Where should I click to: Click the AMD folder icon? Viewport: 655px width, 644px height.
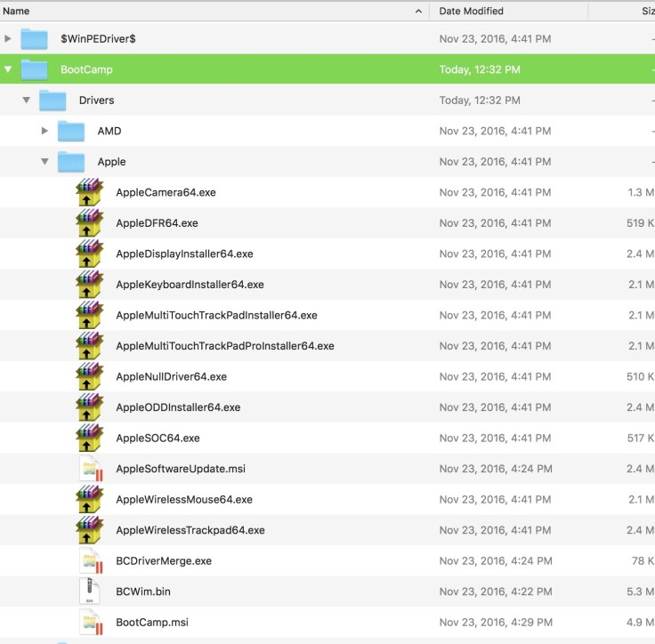(71, 132)
